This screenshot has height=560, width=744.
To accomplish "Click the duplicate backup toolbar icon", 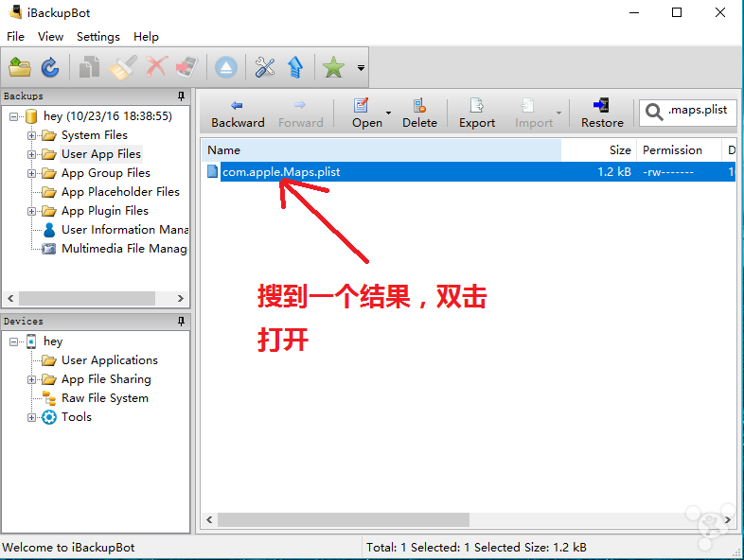I will point(89,67).
